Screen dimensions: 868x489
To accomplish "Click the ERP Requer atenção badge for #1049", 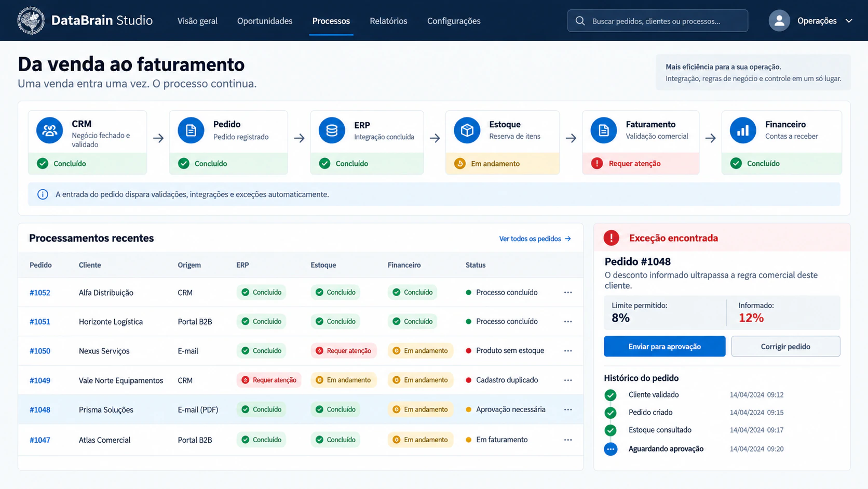I will [269, 380].
